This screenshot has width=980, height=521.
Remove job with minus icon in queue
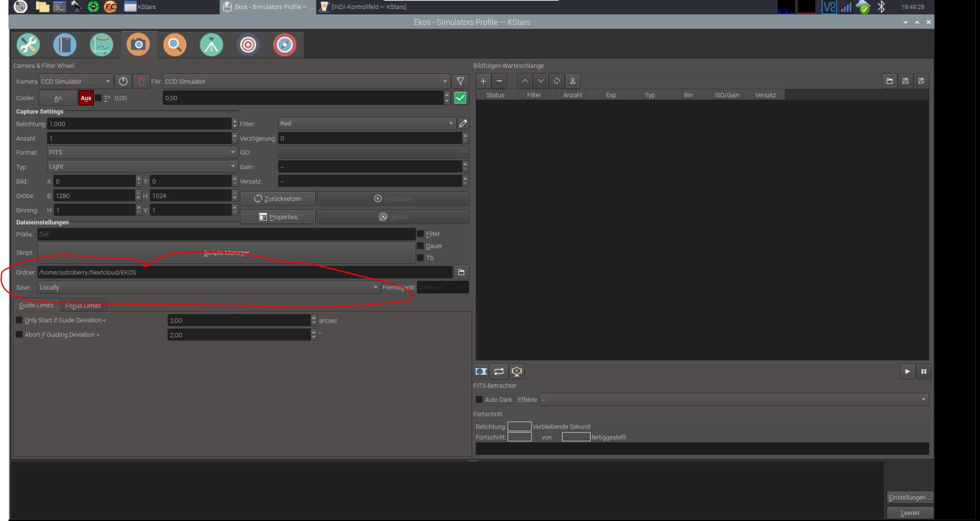[501, 82]
